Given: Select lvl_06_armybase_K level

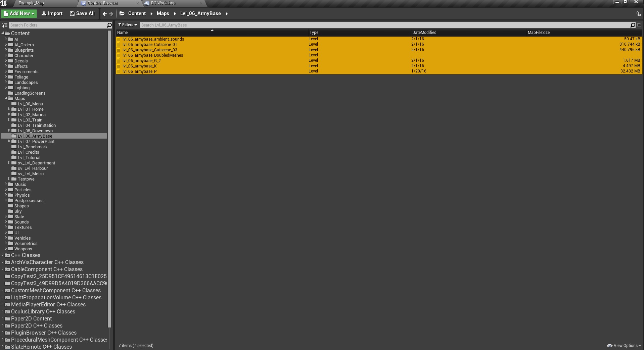Looking at the screenshot, I should [379, 66].
